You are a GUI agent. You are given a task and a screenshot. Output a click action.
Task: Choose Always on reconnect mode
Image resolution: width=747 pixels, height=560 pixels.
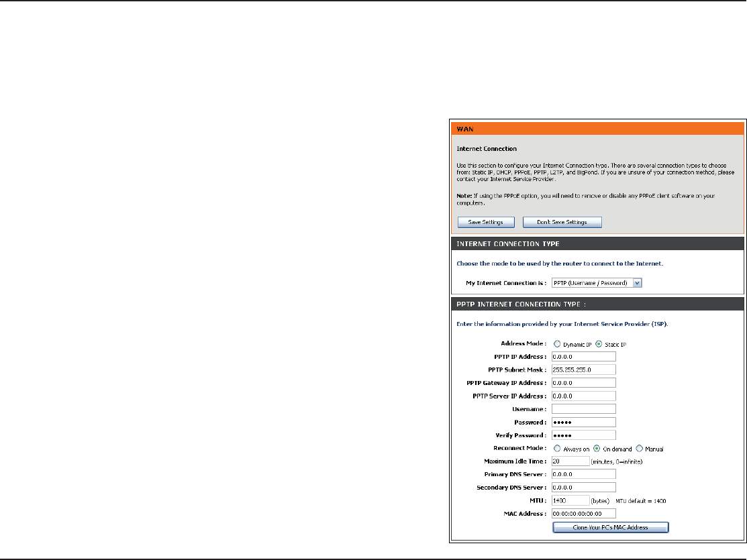pyautogui.click(x=557, y=449)
